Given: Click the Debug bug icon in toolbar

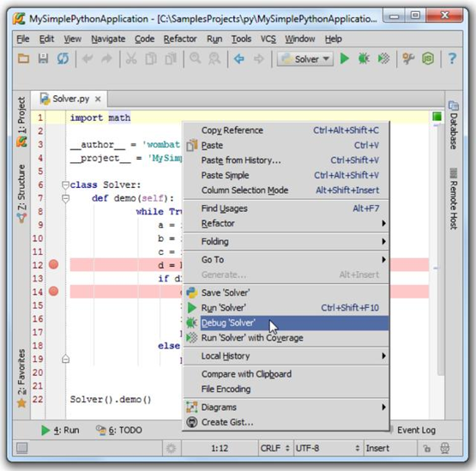Looking at the screenshot, I should pyautogui.click(x=364, y=58).
